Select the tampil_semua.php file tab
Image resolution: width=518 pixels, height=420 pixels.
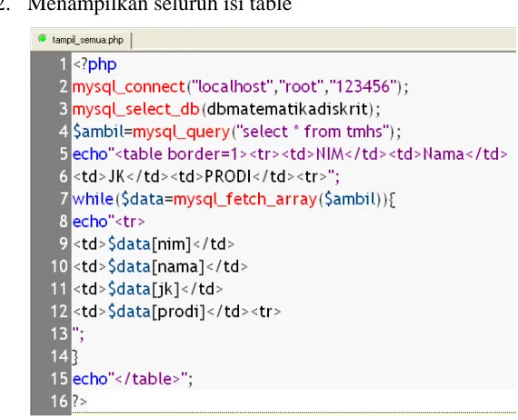81,40
